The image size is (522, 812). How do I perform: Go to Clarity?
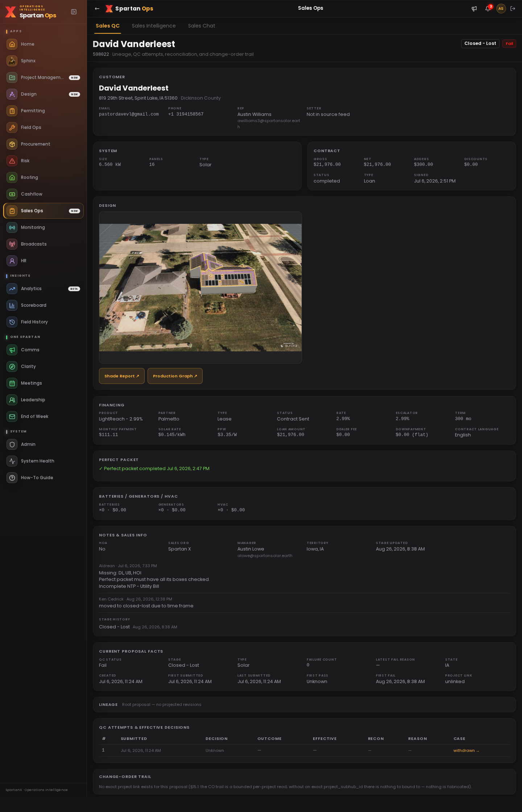coord(43,367)
